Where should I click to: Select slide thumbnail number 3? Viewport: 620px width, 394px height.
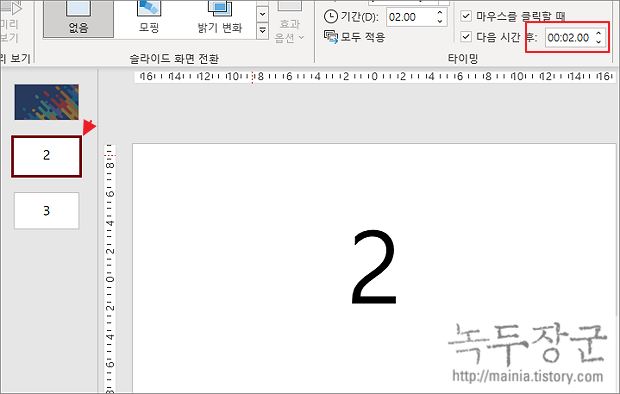[x=47, y=210]
